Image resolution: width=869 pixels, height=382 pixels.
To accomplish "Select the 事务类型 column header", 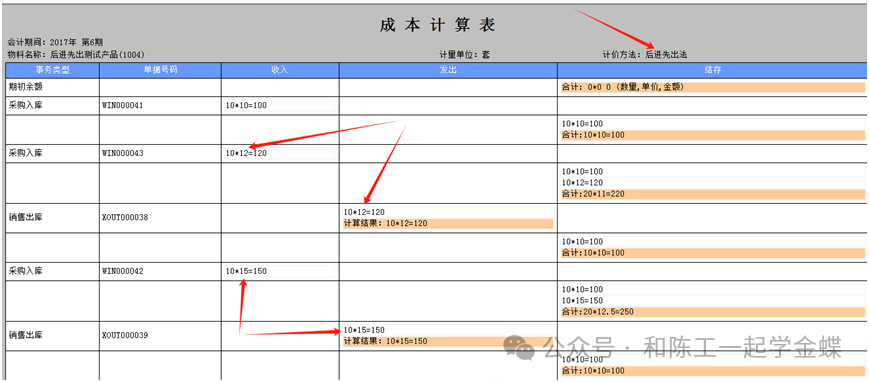I will click(x=53, y=70).
